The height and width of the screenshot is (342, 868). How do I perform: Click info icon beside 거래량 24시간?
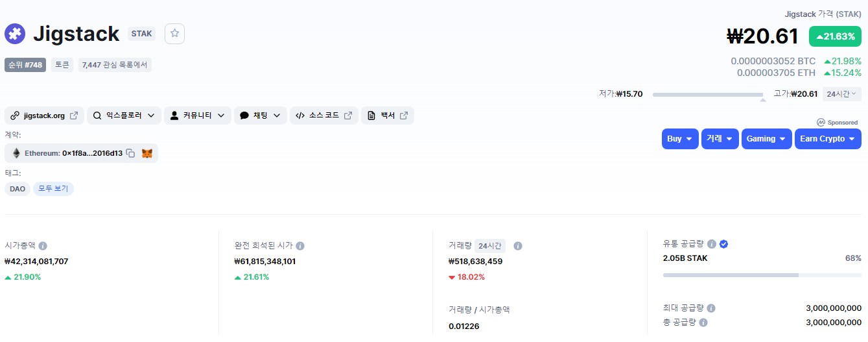point(518,246)
